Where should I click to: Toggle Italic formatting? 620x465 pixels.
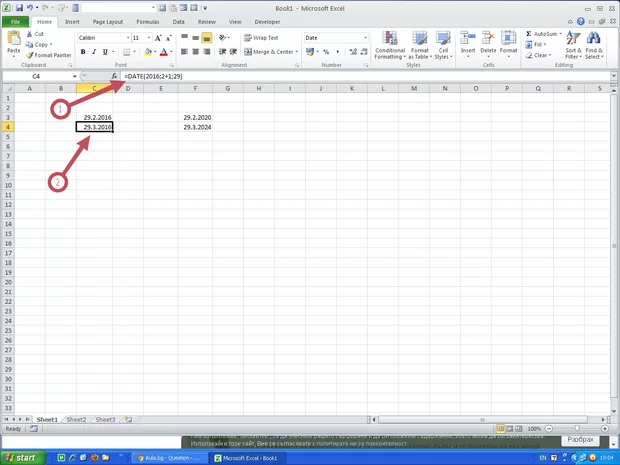click(x=95, y=52)
